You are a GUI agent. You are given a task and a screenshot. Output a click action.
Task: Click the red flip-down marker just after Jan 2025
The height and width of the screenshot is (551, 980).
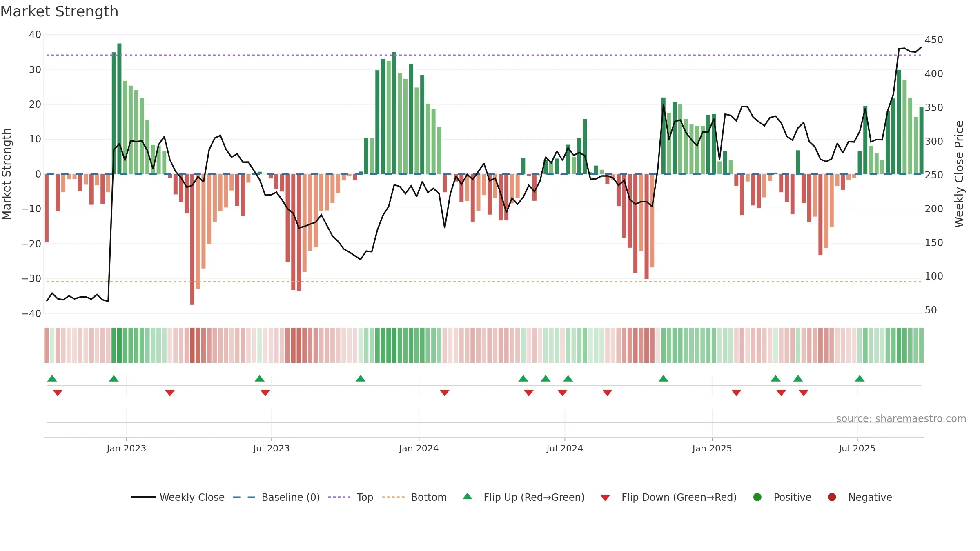(x=736, y=393)
